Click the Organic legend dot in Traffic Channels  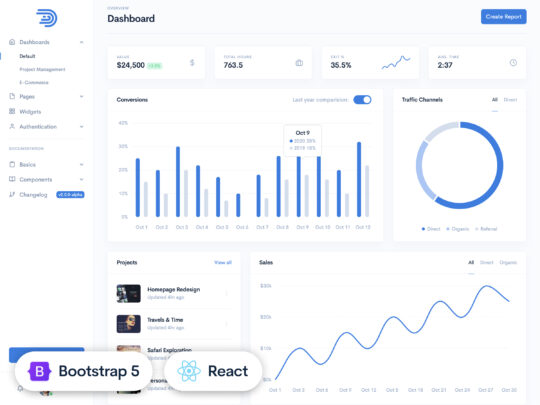pos(448,229)
